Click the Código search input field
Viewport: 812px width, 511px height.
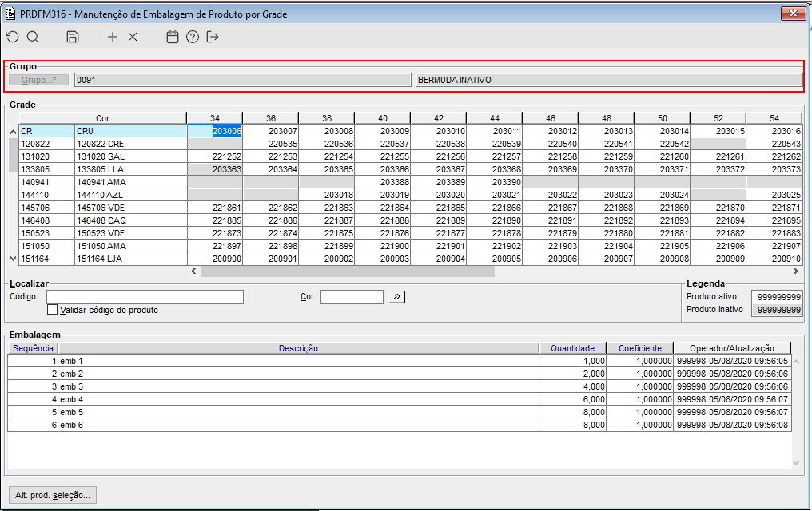pyautogui.click(x=145, y=296)
